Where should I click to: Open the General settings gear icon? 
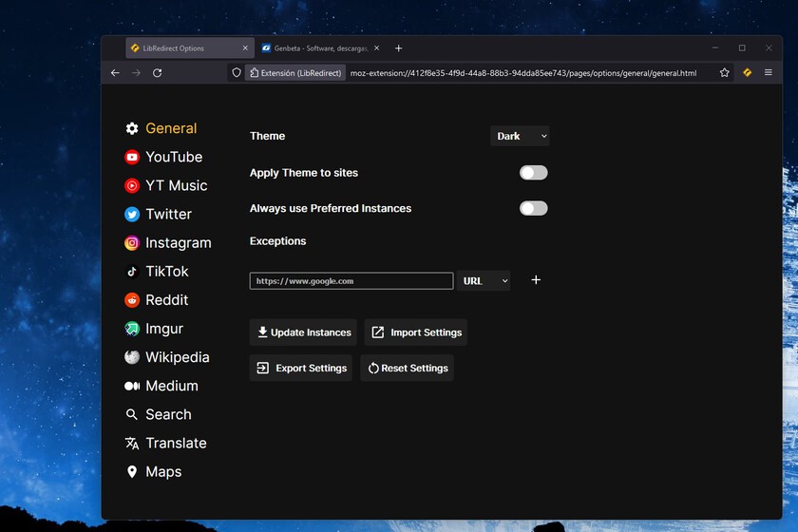click(132, 128)
